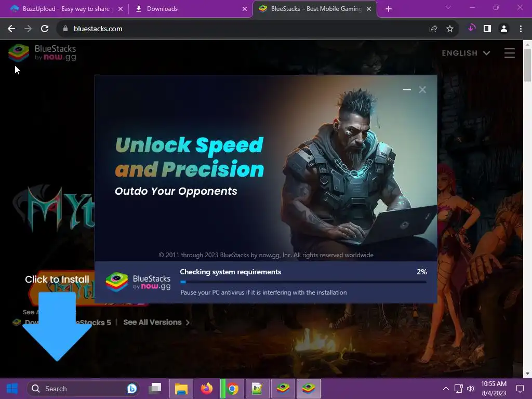The width and height of the screenshot is (532, 399).
Task: Open Task View on the taskbar
Action: (155, 389)
